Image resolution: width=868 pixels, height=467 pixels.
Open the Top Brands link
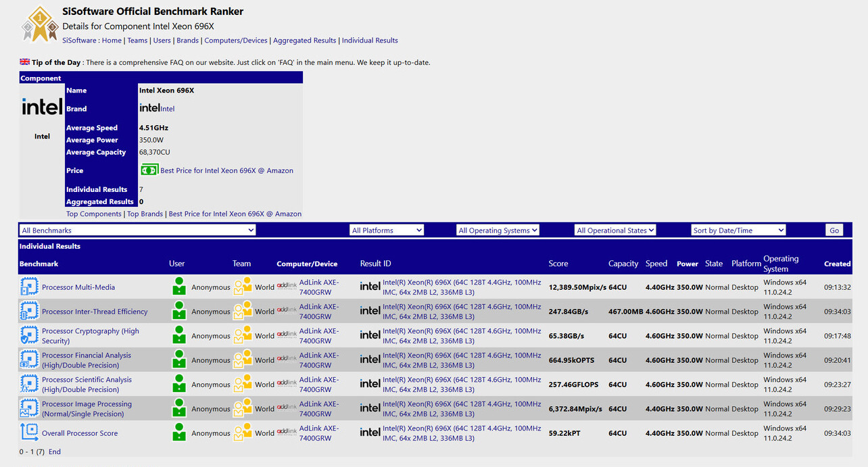[145, 214]
